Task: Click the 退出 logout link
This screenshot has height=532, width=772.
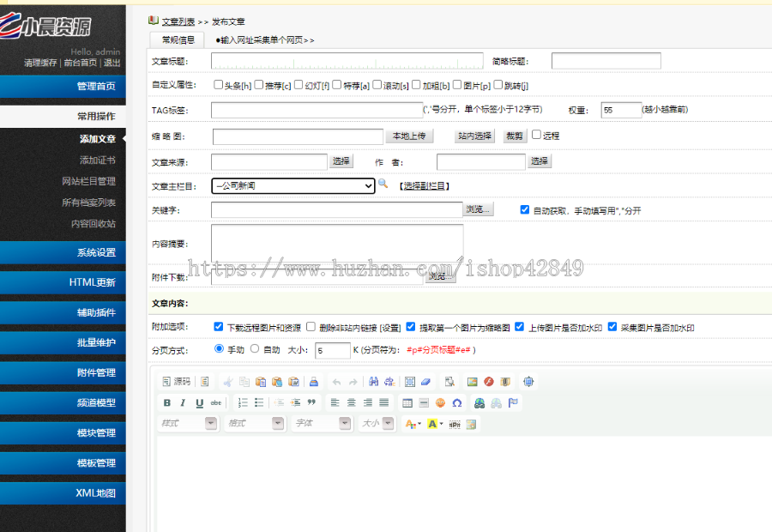Action: 112,63
